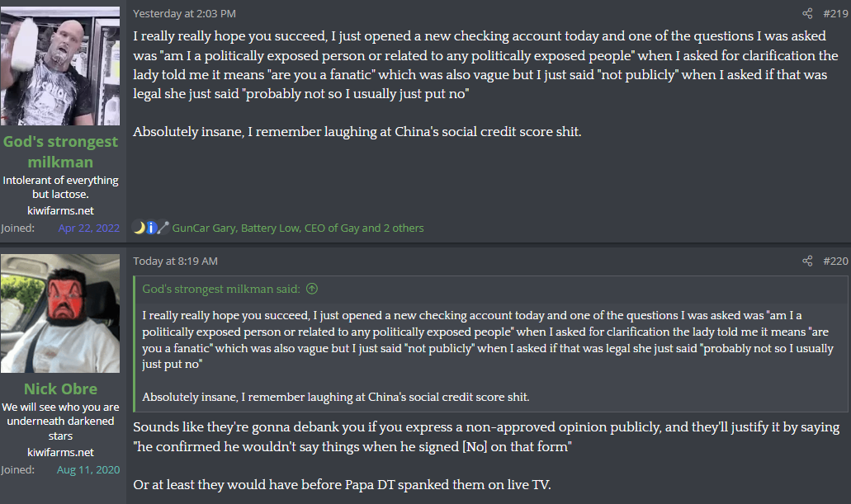Click the blue informative reaction icon
This screenshot has width=851, height=504.
[151, 228]
